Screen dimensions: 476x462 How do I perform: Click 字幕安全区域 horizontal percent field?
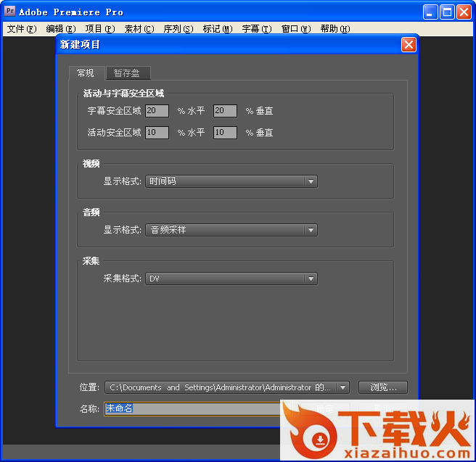pyautogui.click(x=157, y=111)
